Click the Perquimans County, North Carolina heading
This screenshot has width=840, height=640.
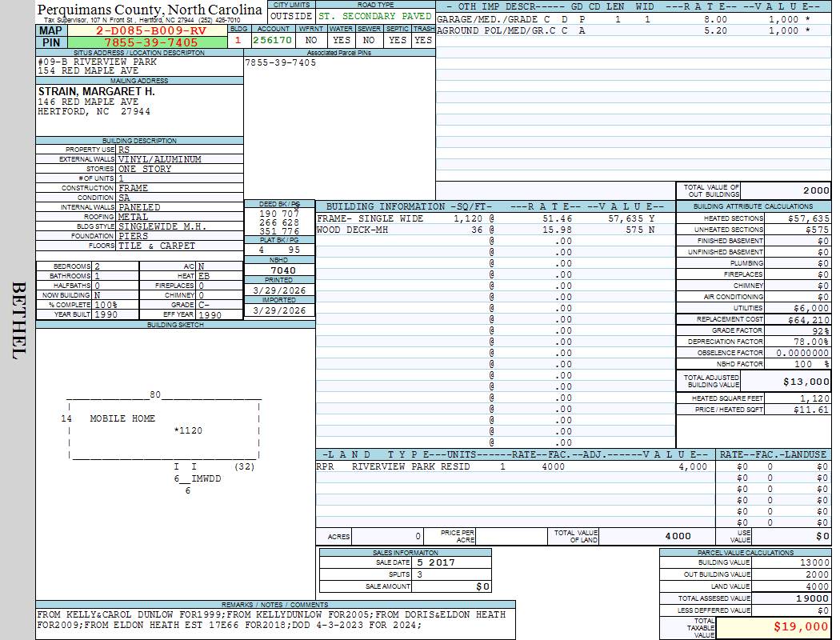tap(150, 10)
